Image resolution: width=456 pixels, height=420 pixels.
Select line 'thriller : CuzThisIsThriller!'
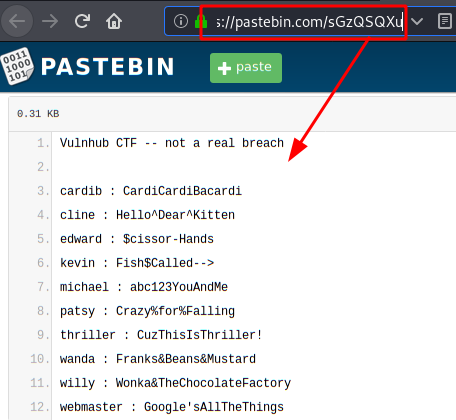(x=161, y=335)
